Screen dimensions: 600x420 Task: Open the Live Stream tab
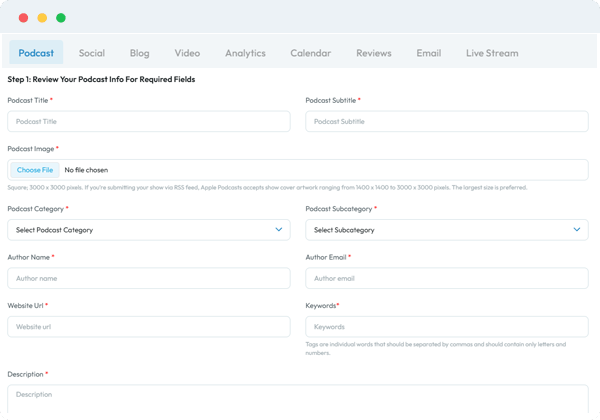click(492, 53)
